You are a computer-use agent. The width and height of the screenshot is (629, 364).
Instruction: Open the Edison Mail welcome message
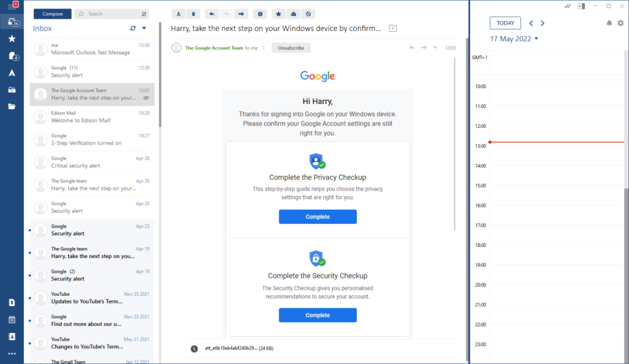click(x=92, y=117)
